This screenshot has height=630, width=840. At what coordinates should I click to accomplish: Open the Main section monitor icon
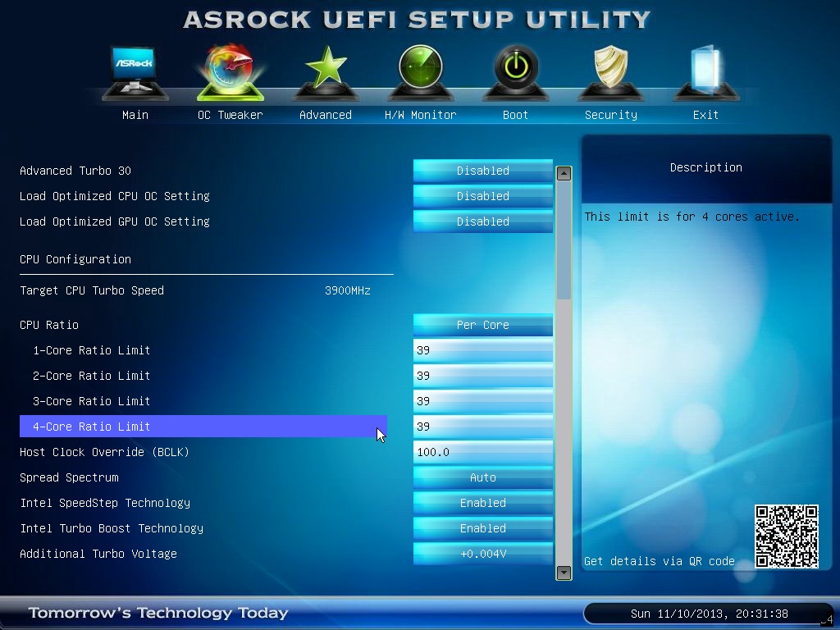pyautogui.click(x=135, y=73)
